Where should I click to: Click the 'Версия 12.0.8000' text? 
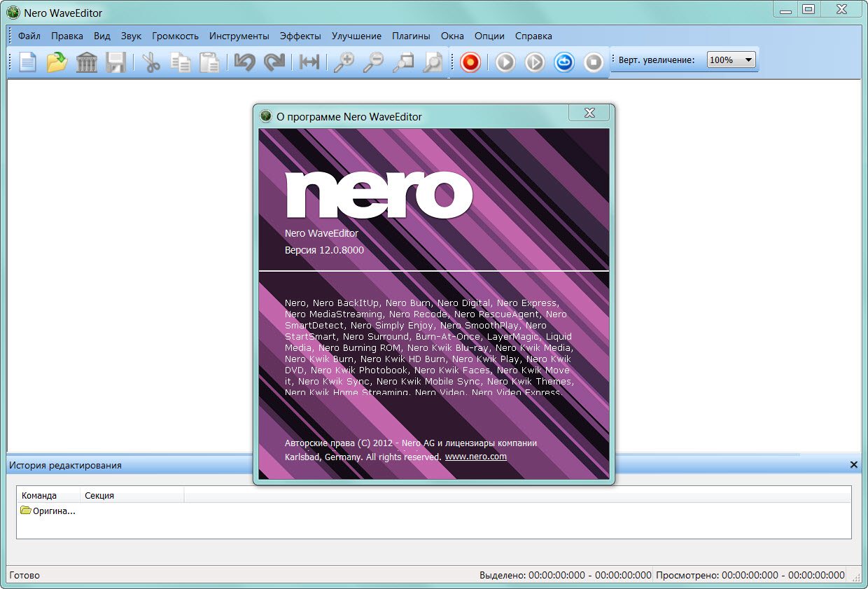[324, 250]
